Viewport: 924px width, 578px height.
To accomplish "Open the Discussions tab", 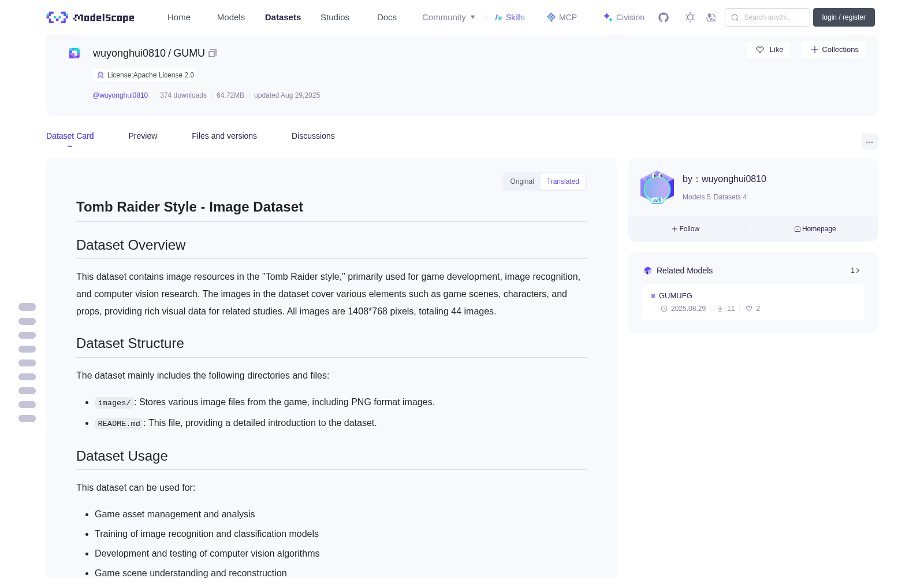I will (313, 136).
